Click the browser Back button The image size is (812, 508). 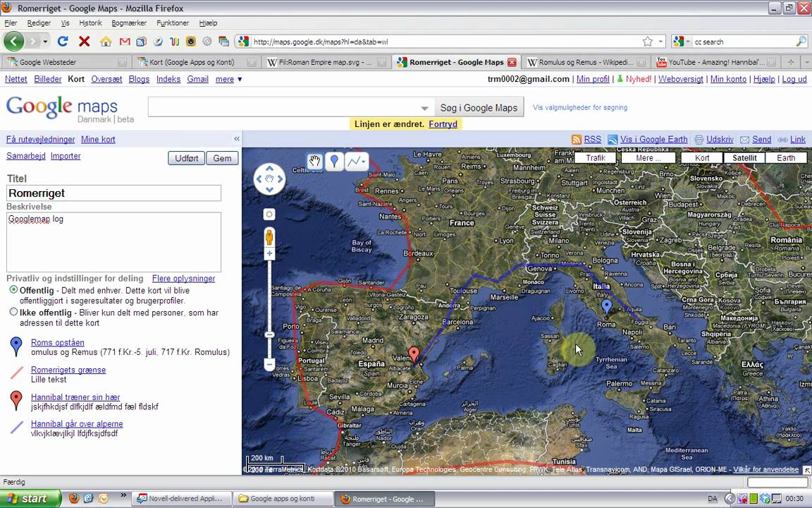(13, 41)
